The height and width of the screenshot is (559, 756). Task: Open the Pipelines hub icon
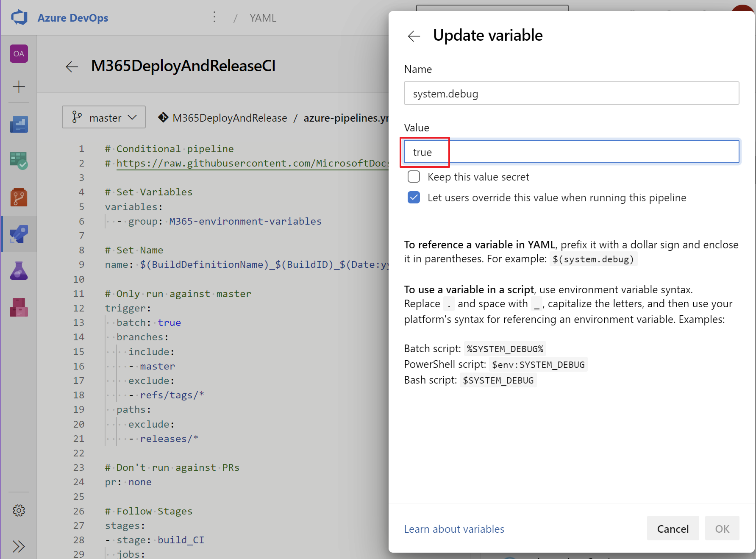pos(19,234)
